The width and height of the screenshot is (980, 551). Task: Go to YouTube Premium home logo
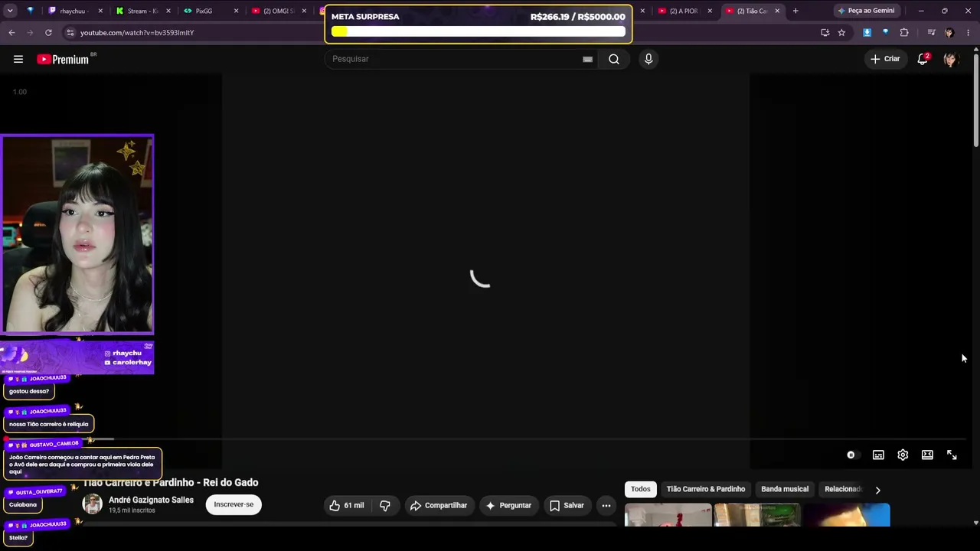[63, 59]
